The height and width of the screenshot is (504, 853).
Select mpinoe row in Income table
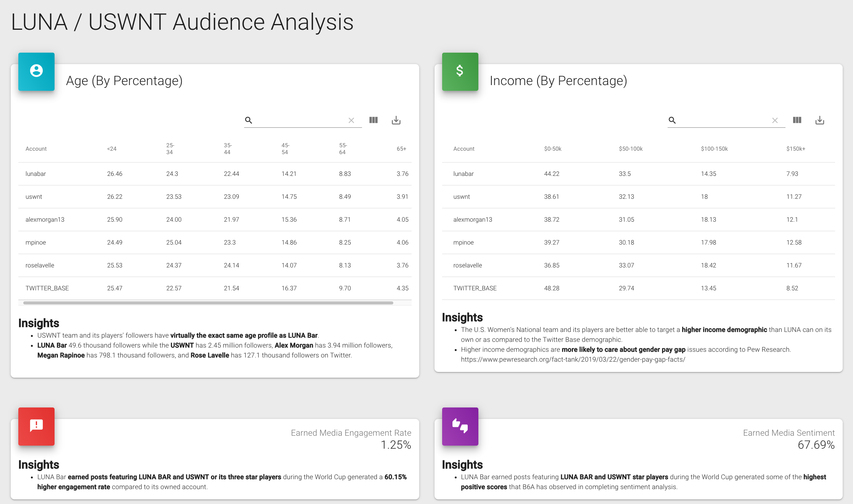[639, 242]
